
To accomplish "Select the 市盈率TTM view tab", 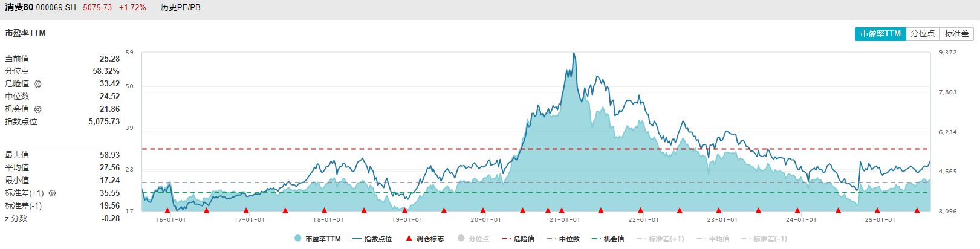I will [880, 34].
